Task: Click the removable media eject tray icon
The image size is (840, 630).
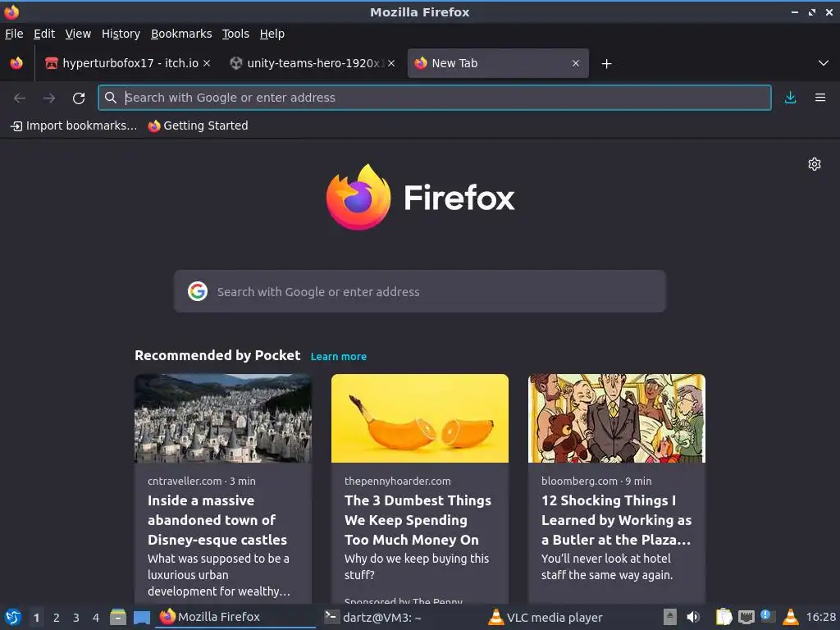Action: coord(669,617)
